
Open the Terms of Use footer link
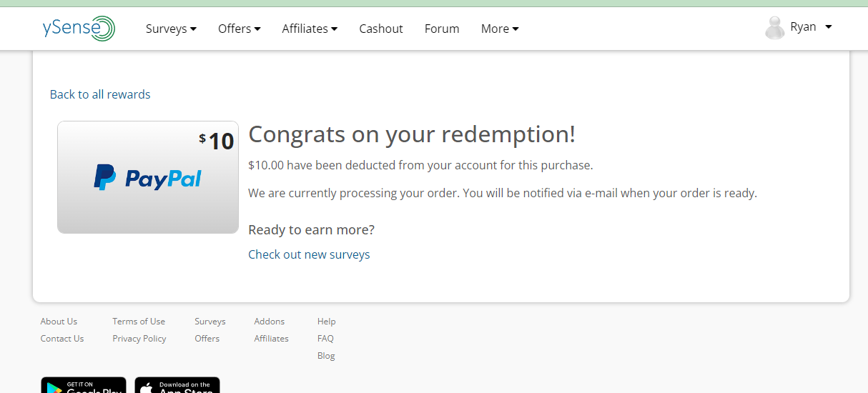click(x=139, y=322)
